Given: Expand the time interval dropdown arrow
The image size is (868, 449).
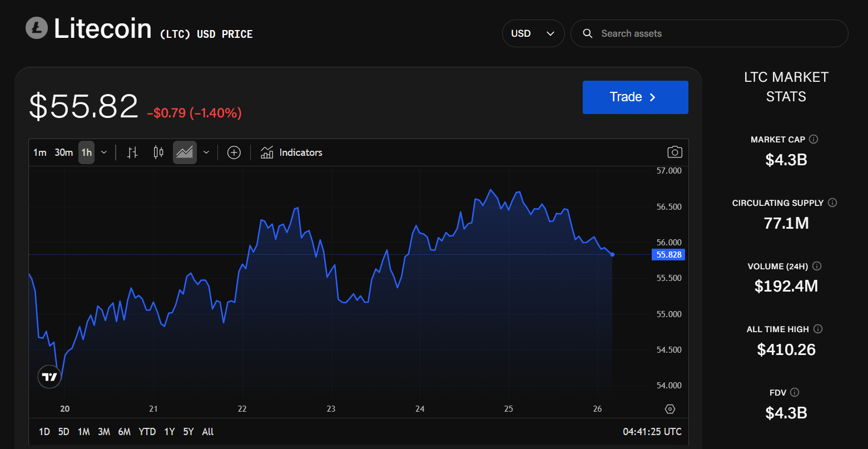Looking at the screenshot, I should pos(104,152).
